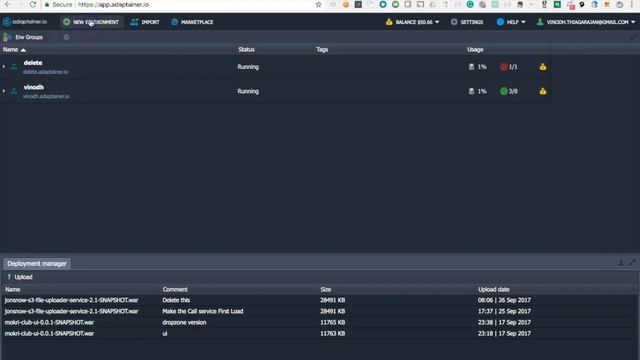Click the delete row's Running status
The image size is (640, 360).
(248, 67)
